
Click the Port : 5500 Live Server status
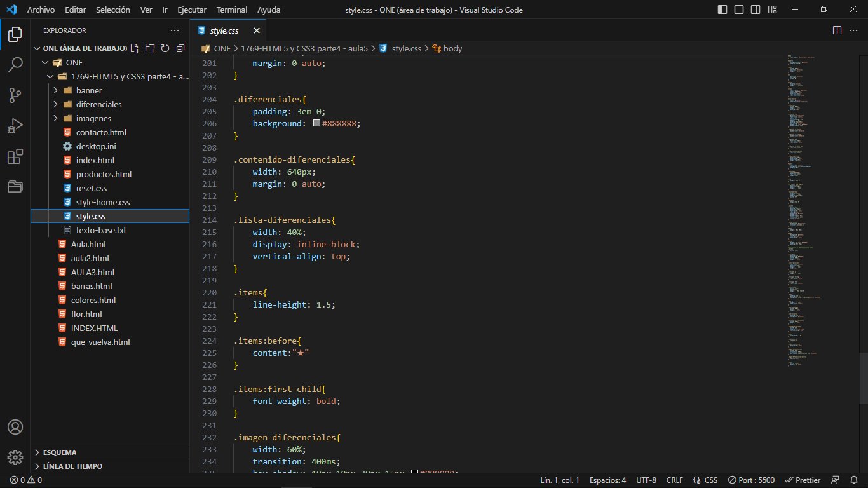point(751,480)
